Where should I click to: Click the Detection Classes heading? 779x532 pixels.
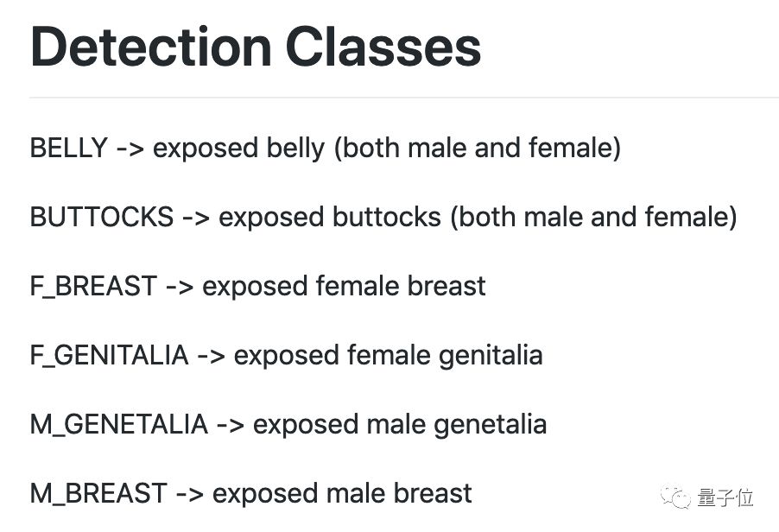pyautogui.click(x=256, y=47)
